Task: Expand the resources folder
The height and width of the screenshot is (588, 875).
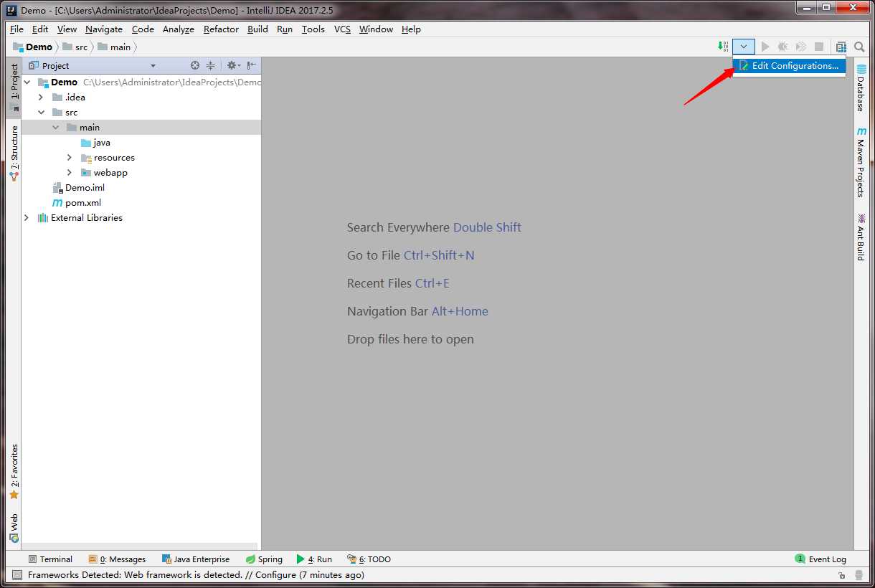Action: (70, 157)
